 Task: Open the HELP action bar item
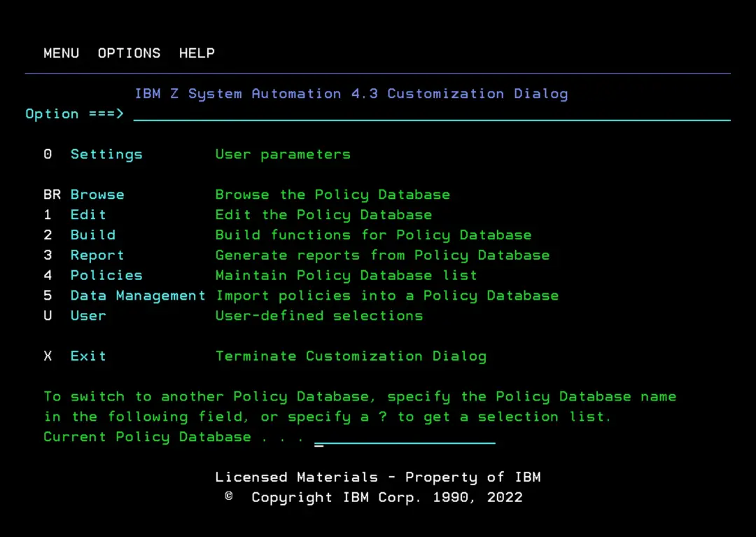click(197, 53)
